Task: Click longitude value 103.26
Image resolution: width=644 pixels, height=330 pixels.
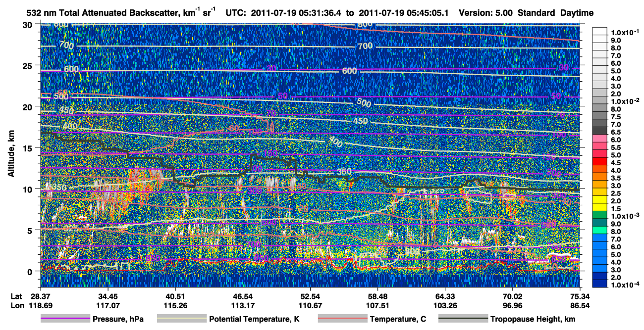Action: [445, 306]
